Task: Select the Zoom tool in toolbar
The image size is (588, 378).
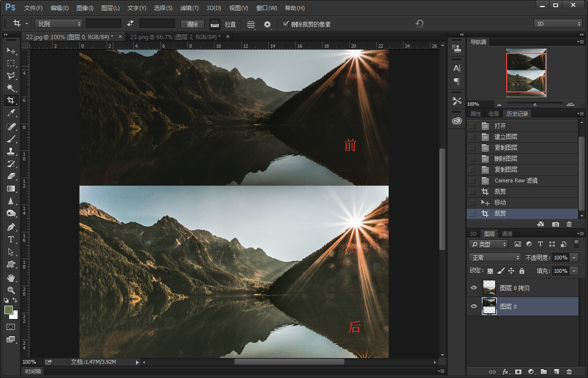Action: pos(10,290)
